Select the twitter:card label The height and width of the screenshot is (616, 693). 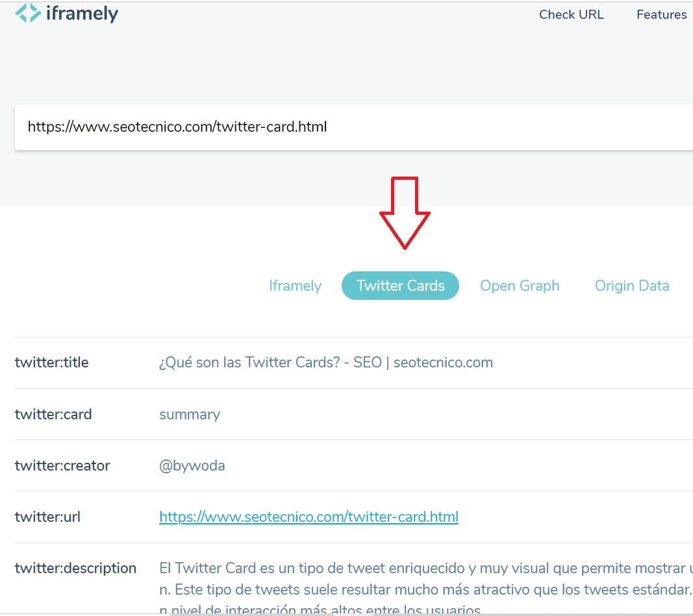click(53, 414)
